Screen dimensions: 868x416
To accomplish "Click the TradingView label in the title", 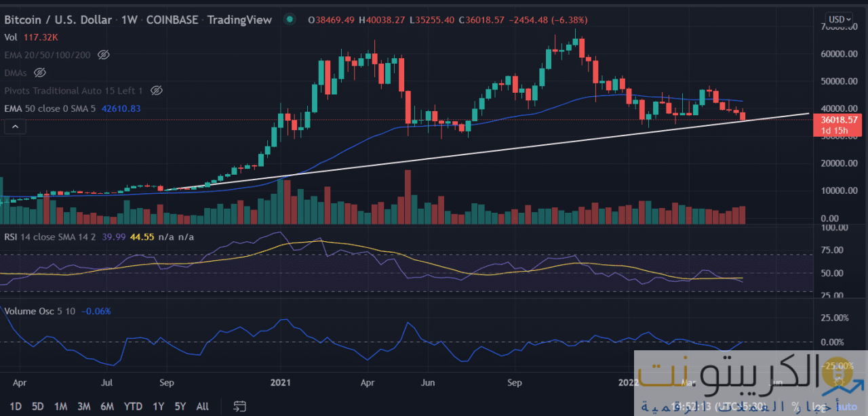I will pos(238,20).
